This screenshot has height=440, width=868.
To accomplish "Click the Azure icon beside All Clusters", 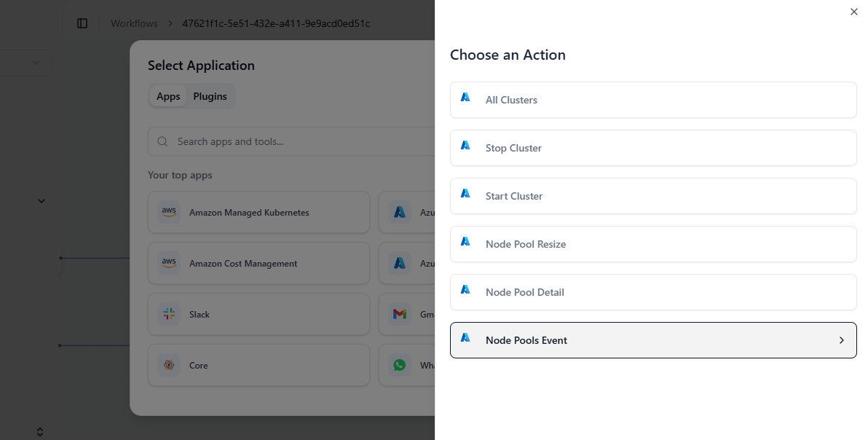I will point(465,98).
